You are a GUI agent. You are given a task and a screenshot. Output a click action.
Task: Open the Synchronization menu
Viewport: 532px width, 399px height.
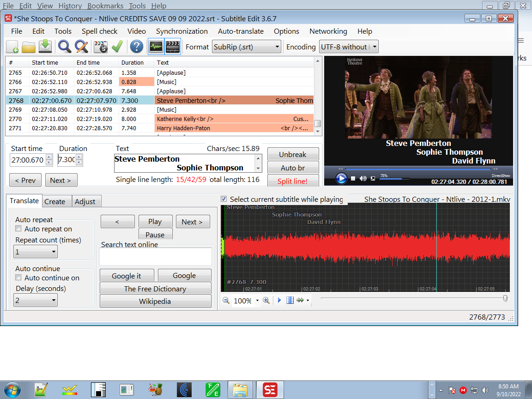pos(182,31)
